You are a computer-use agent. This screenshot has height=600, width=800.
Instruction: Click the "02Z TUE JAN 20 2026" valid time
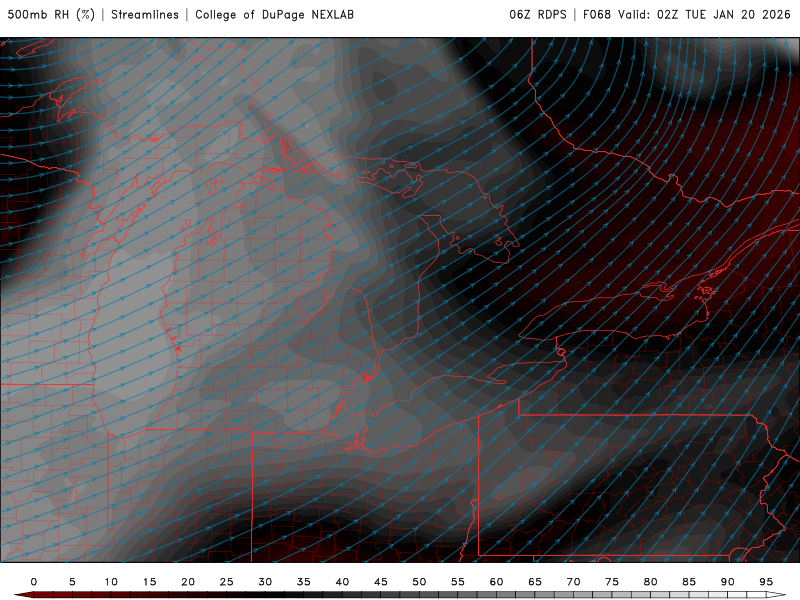tap(723, 14)
